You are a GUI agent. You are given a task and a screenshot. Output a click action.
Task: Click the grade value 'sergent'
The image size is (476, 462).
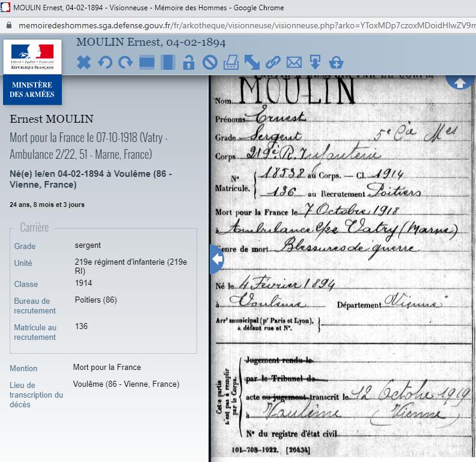88,245
